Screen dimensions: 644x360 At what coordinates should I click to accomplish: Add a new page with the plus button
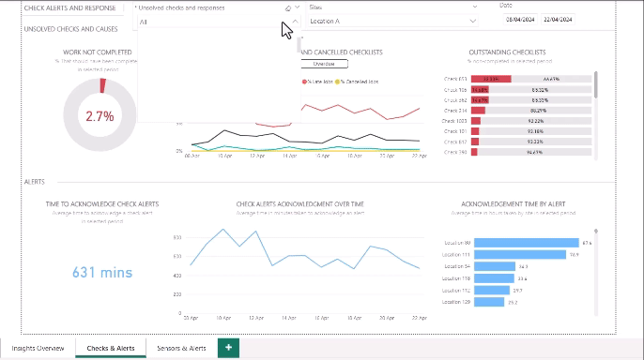coord(228,348)
